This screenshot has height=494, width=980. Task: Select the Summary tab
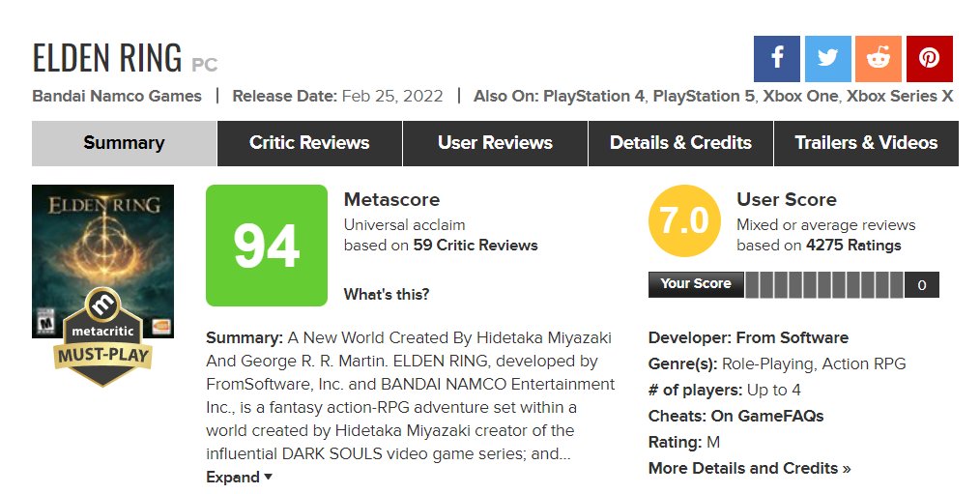(125, 143)
